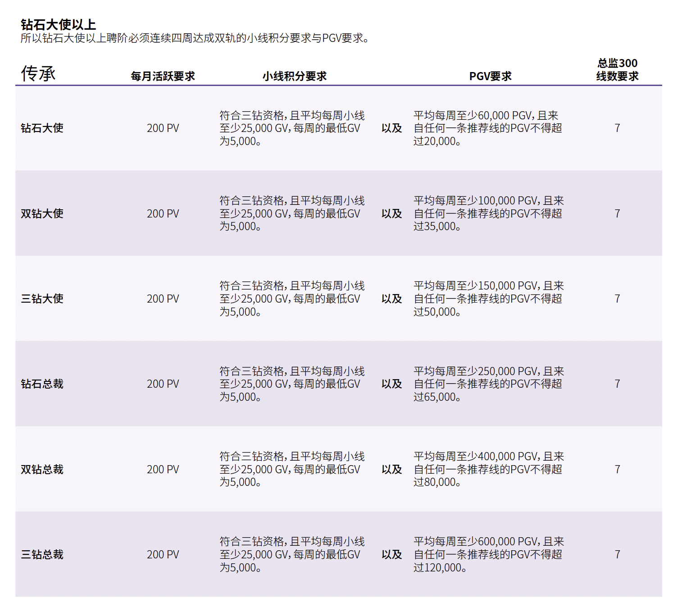The width and height of the screenshot is (682, 616).
Task: Select the 钻石大使 row label
Action: [42, 128]
